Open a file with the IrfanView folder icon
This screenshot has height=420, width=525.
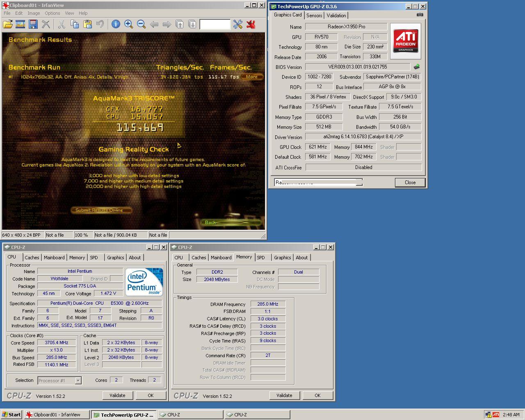8,24
